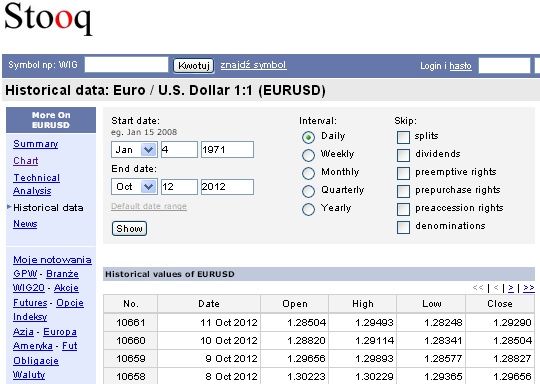Click the Date column header
Image resolution: width=540 pixels, height=384 pixels.
click(x=209, y=303)
